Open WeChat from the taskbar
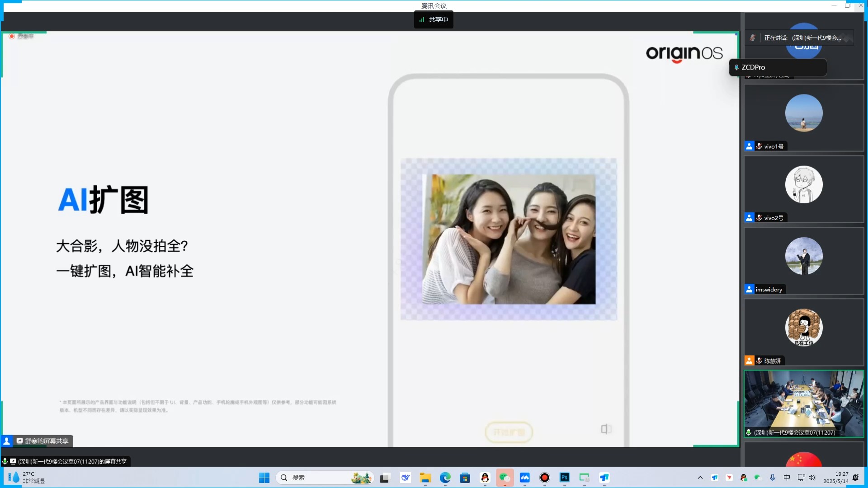 pos(505,478)
